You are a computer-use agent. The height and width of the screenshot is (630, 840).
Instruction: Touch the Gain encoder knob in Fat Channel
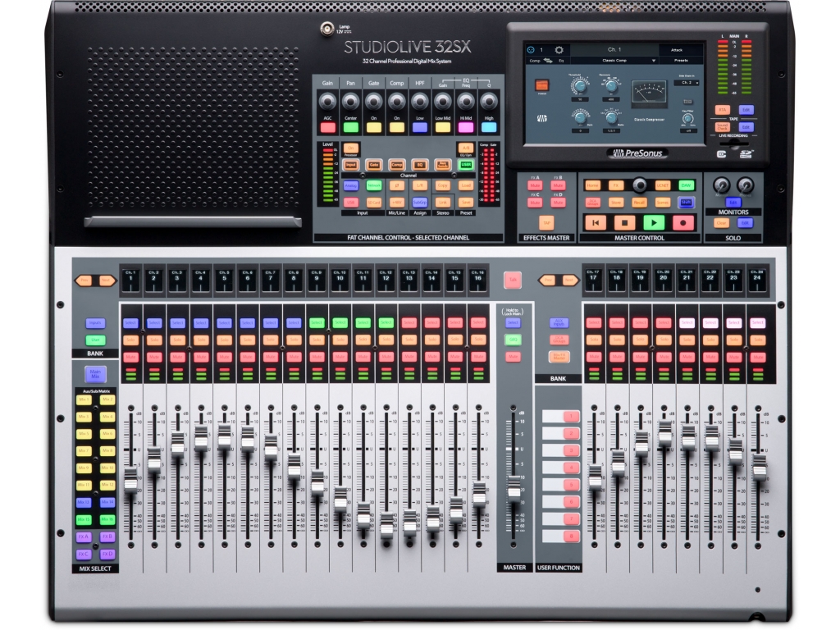pyautogui.click(x=327, y=101)
